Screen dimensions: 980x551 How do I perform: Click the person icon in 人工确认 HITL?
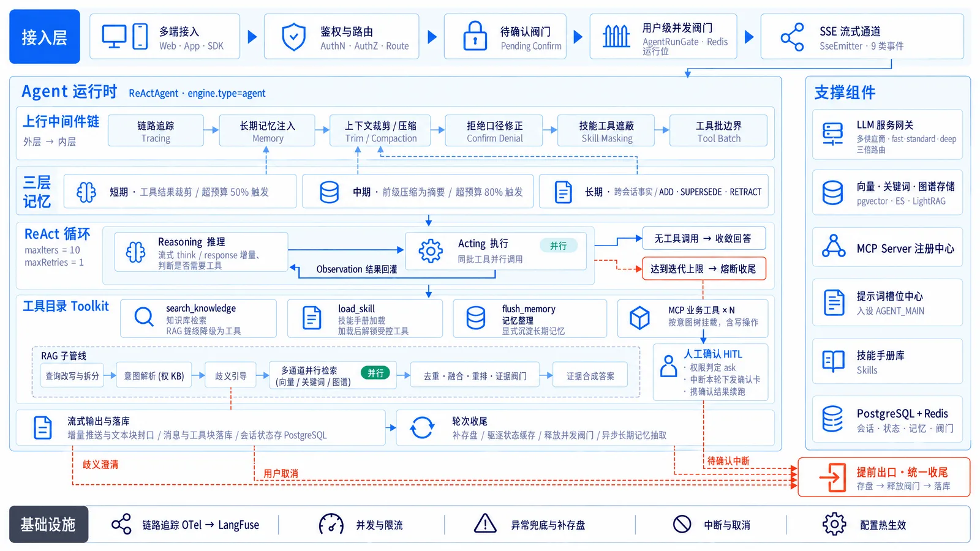[x=668, y=367]
